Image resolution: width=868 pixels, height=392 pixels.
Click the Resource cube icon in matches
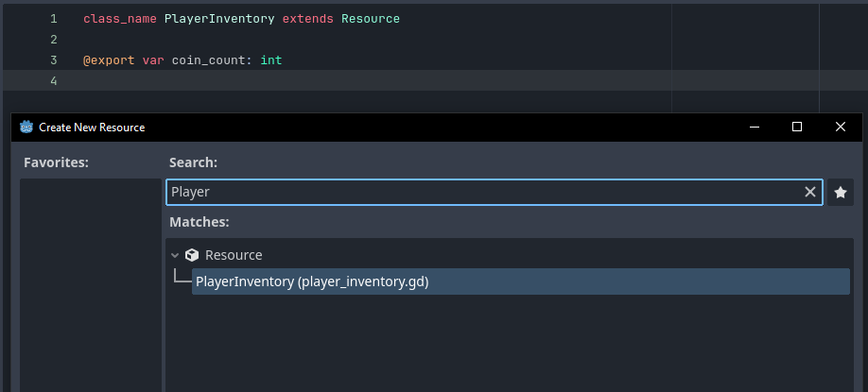click(192, 255)
